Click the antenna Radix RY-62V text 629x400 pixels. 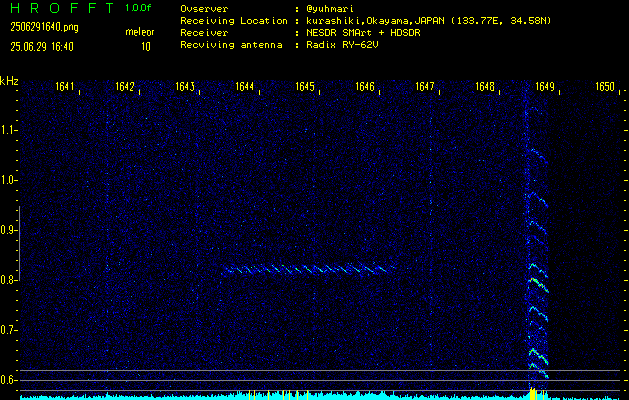(x=342, y=45)
